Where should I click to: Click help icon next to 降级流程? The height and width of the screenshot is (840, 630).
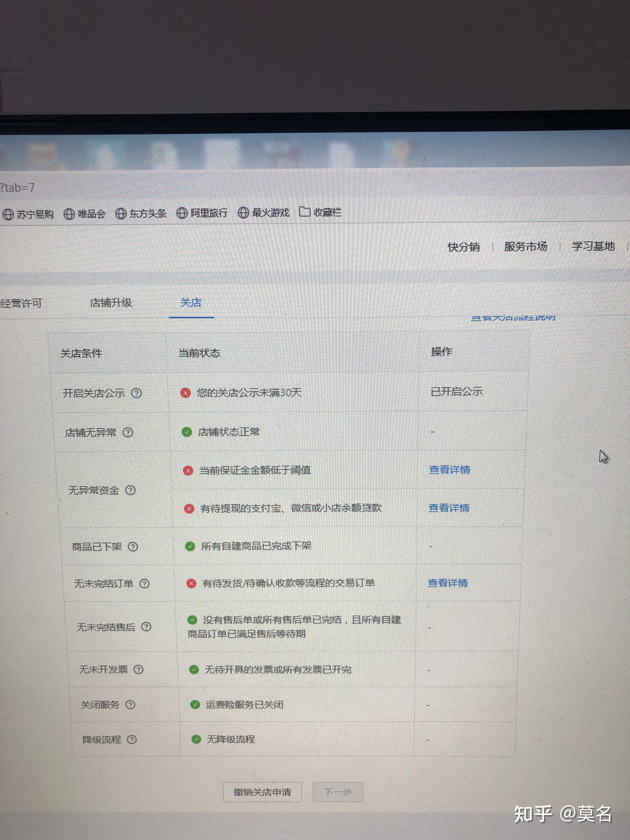(131, 739)
